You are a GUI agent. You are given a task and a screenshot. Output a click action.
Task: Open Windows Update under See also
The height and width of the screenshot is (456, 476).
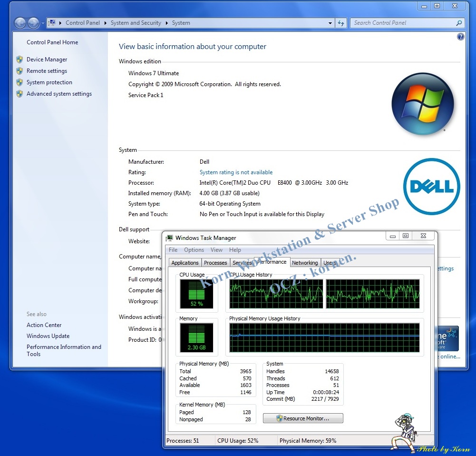48,336
